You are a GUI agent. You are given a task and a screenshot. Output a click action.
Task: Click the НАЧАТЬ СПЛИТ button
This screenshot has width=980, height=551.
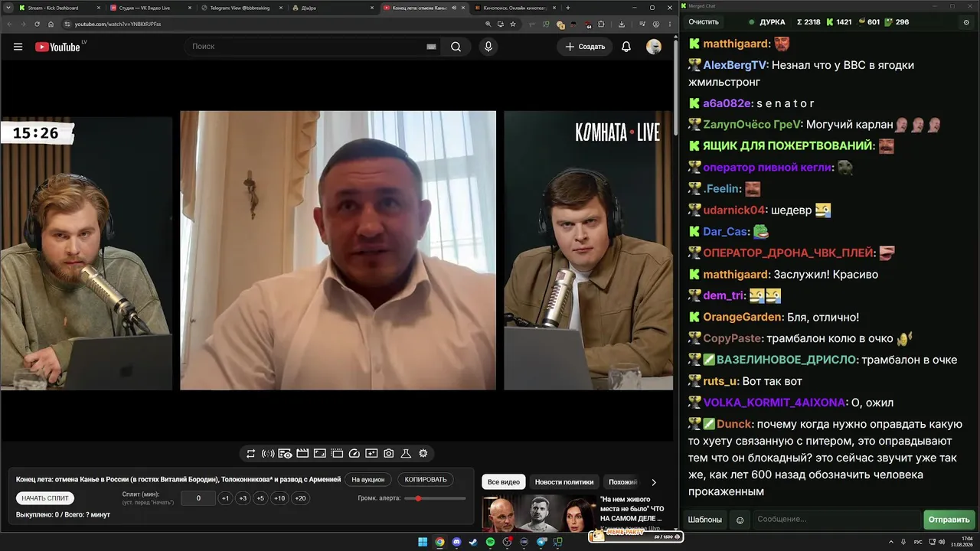[45, 498]
